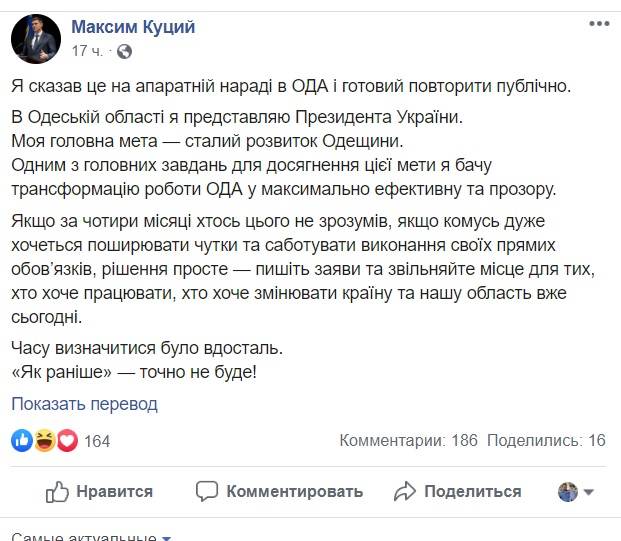View the Поделились: 16 shares list
This screenshot has width=621, height=541.
click(548, 440)
